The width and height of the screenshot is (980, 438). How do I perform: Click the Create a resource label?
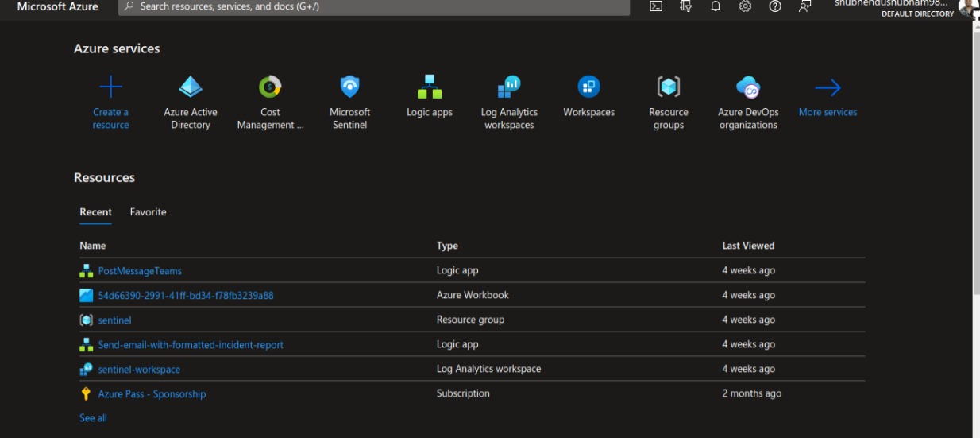coord(110,118)
